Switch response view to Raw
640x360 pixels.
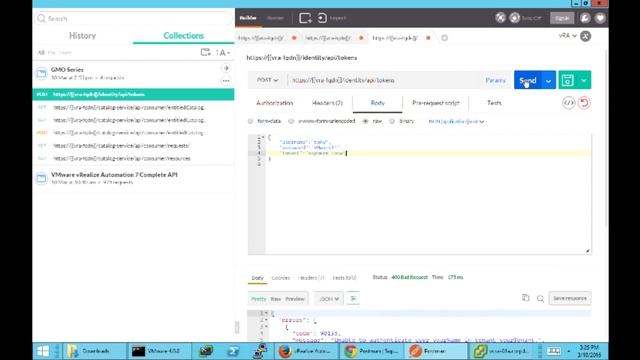point(276,299)
